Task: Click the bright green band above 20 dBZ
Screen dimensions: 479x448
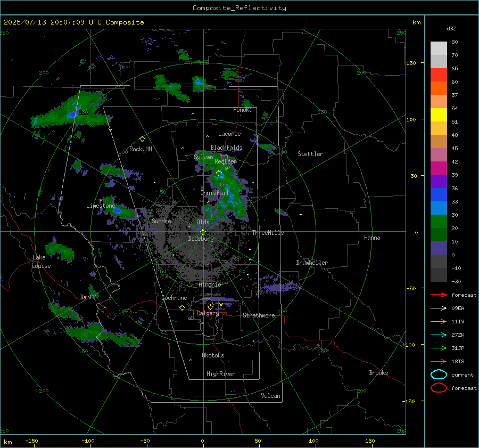Action: pos(439,222)
